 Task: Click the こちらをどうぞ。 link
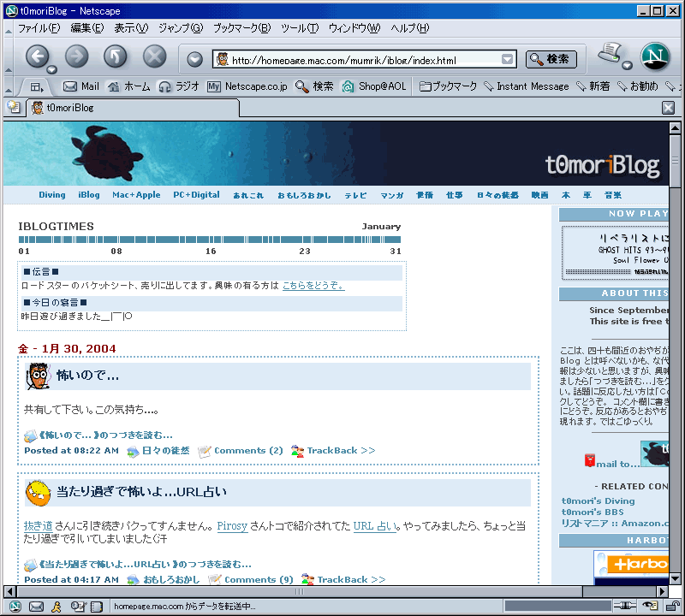coord(313,286)
